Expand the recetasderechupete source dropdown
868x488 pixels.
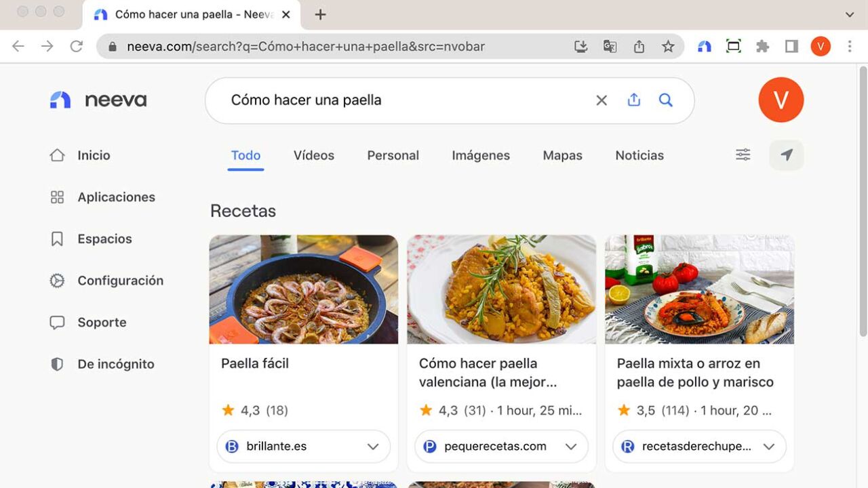[768, 447]
